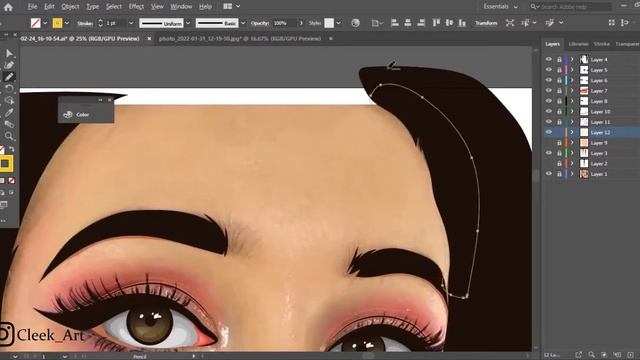Click horizontal align right icon
This screenshot has width=640, height=360.
pos(421,23)
